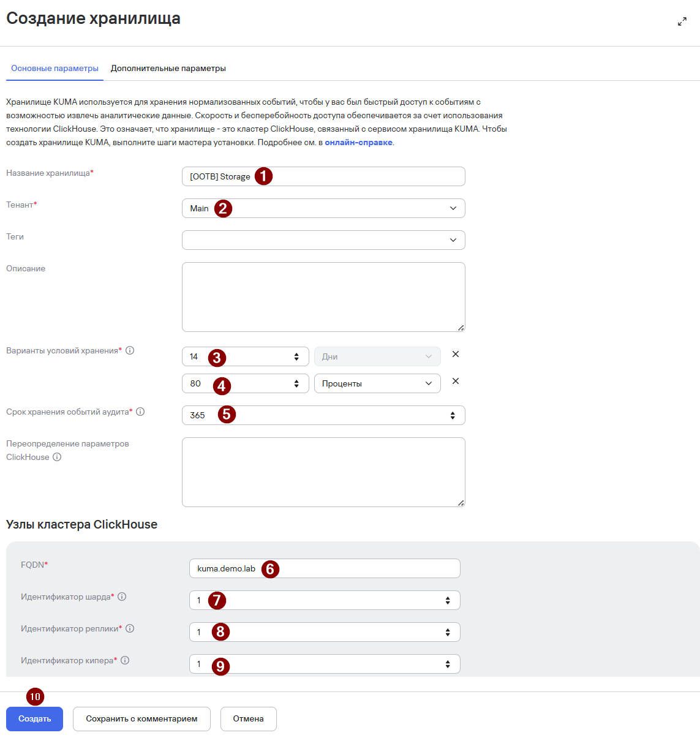Show info tooltip for Идентификатор шарда
The width and height of the screenshot is (700, 738).
122,597
